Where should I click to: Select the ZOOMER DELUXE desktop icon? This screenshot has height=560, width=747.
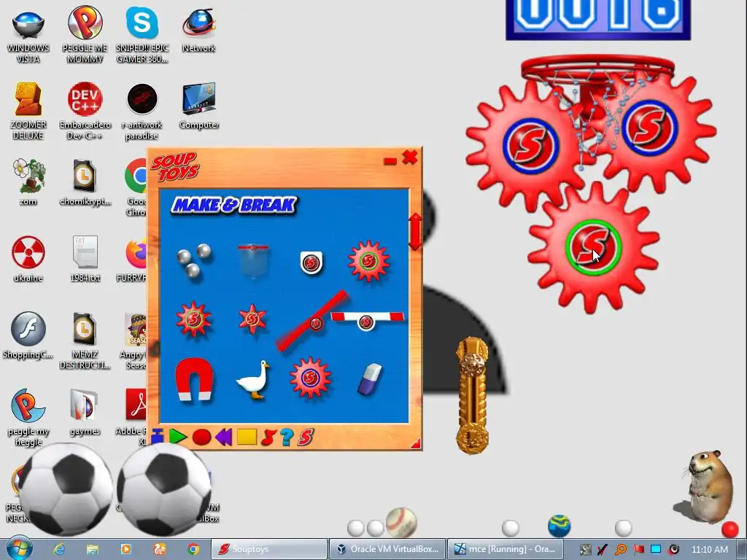(28, 112)
